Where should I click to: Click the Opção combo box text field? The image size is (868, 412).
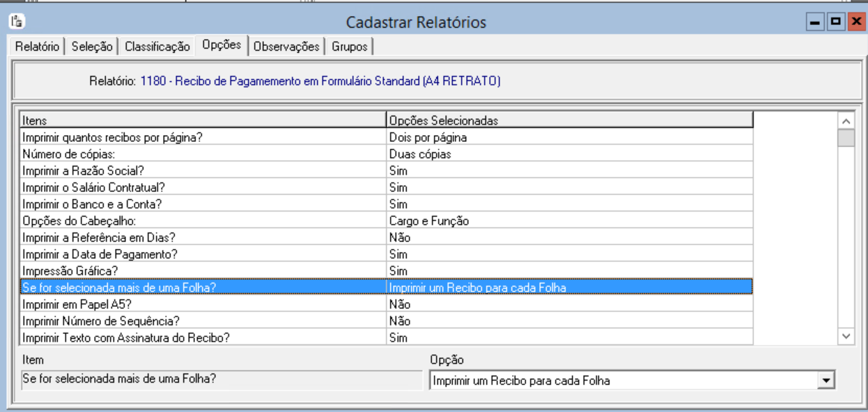(623, 381)
